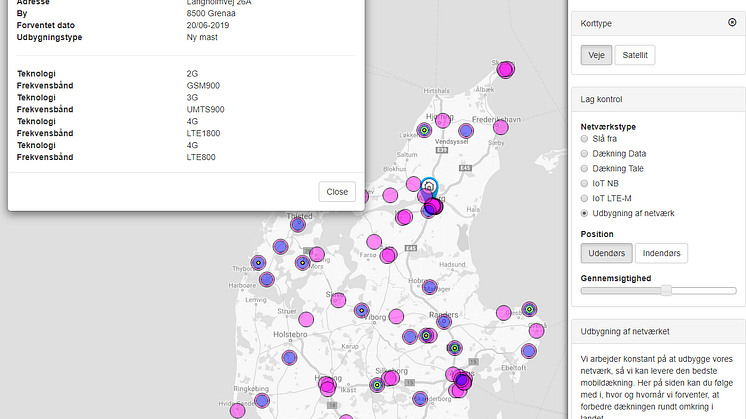Choose Dækning Data network type
746x419 pixels.
coord(585,154)
